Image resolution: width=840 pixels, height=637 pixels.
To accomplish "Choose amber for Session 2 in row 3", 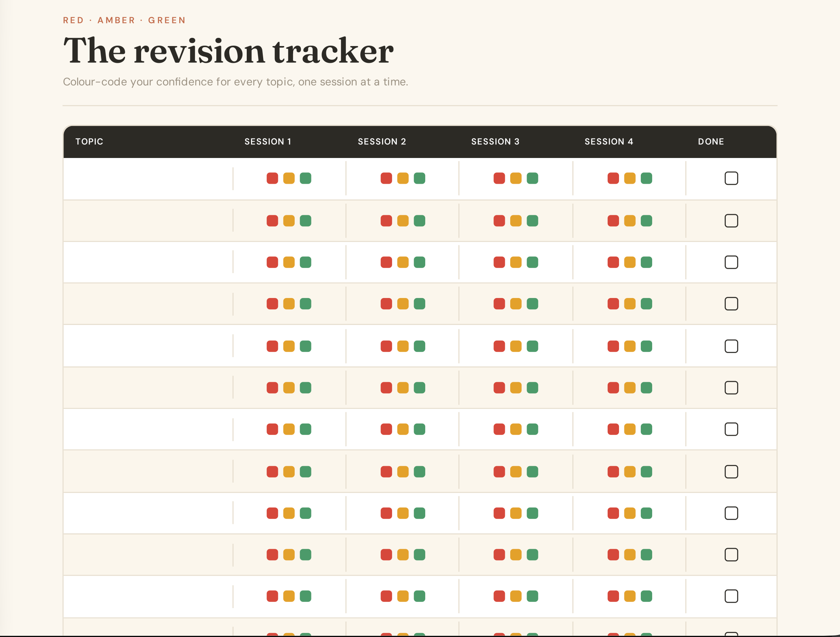I will [x=403, y=262].
